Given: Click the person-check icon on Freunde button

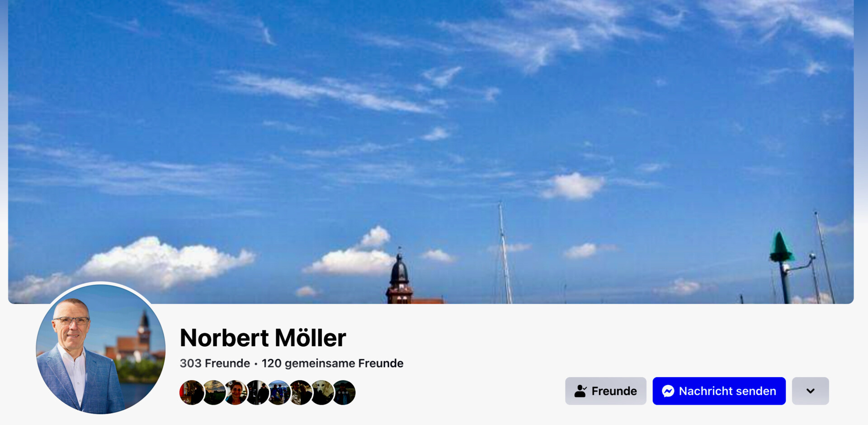Looking at the screenshot, I should [581, 391].
